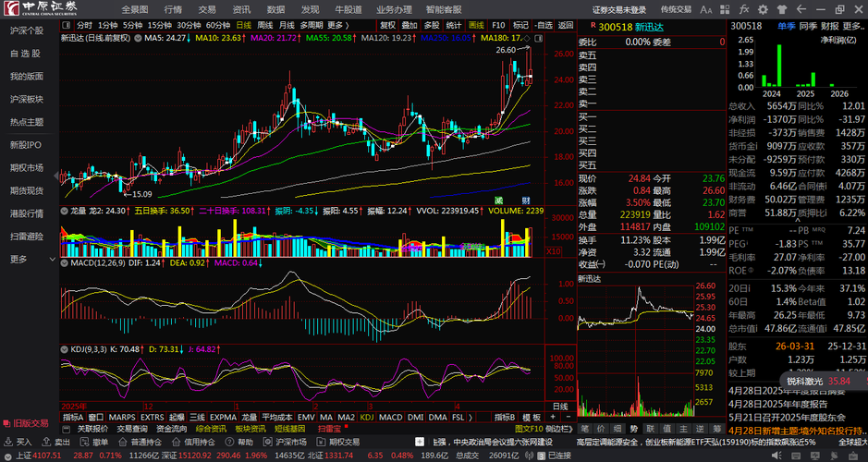This screenshot has width=868, height=462.
Task: Open the fx formula editor icon
Action: point(743,9)
